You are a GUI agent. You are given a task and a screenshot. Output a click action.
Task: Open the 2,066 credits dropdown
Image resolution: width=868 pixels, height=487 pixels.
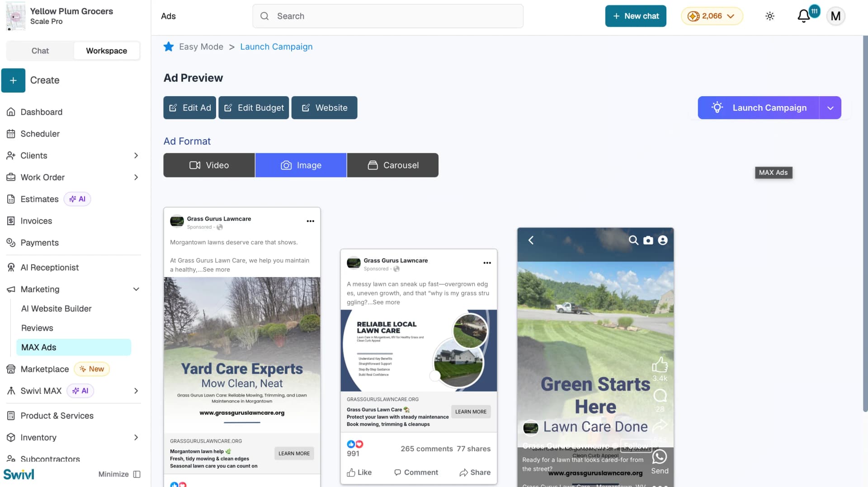click(712, 16)
